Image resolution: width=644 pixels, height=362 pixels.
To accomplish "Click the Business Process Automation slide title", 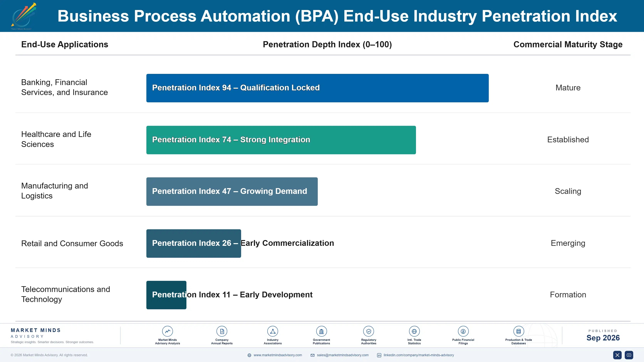I will click(337, 16).
